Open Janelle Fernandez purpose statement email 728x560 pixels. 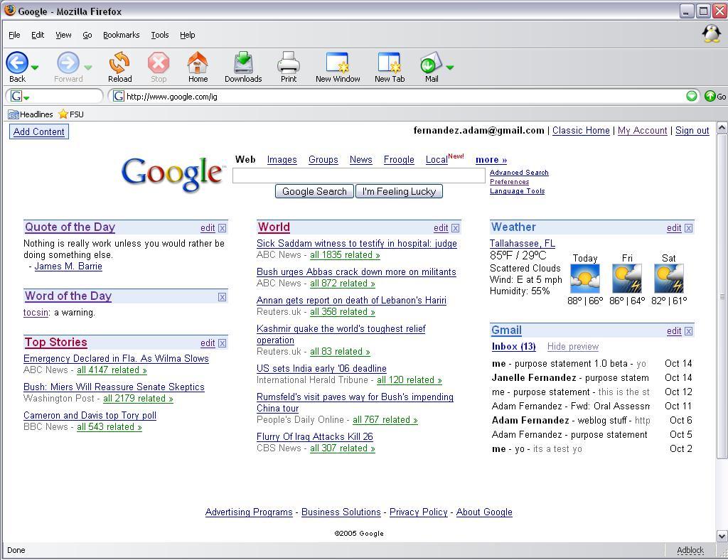coord(592,377)
